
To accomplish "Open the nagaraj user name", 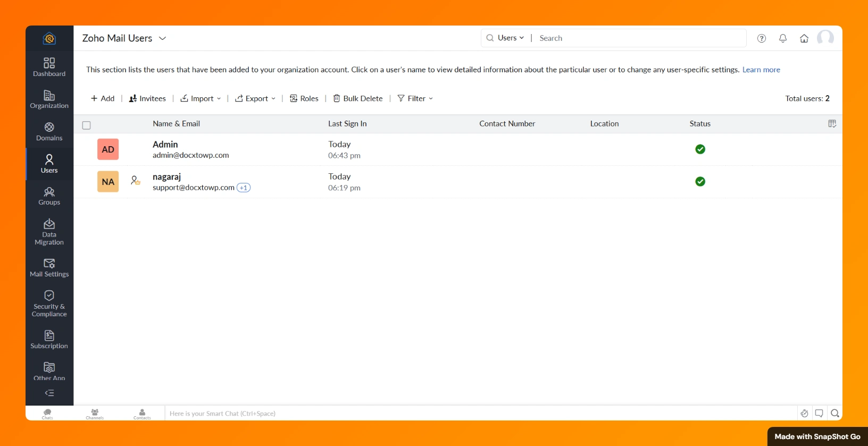I will click(x=167, y=176).
